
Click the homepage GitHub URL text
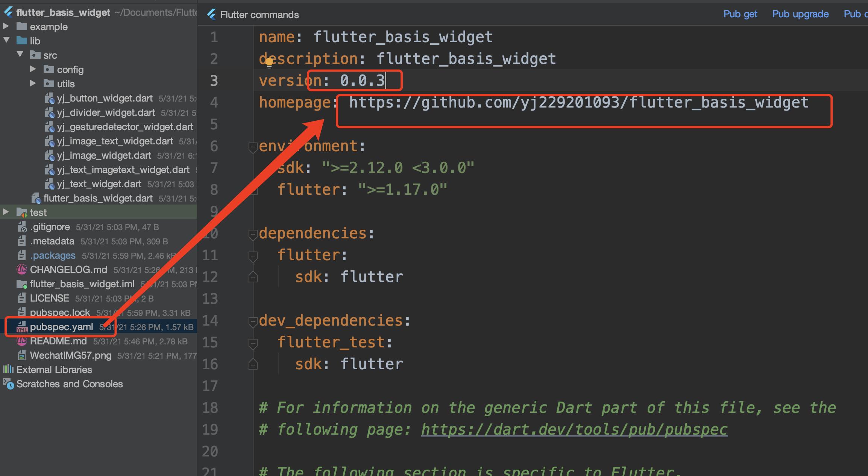pyautogui.click(x=579, y=102)
